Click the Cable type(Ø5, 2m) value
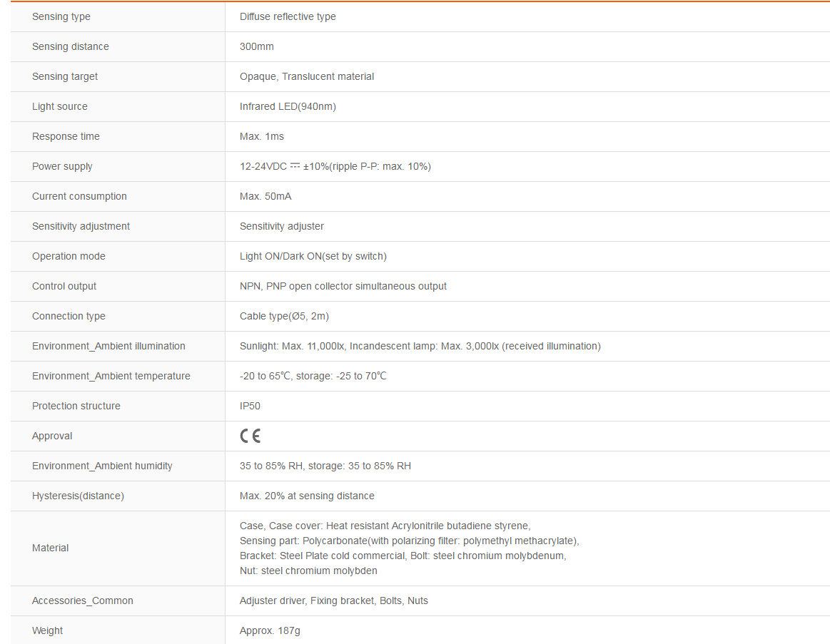Screen dimensions: 830x644 pyautogui.click(x=284, y=316)
